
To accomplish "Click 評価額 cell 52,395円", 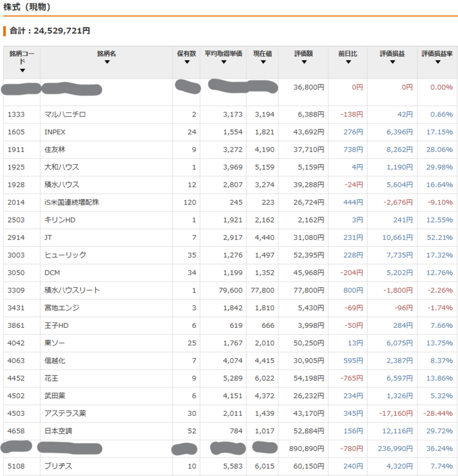I will (x=309, y=255).
